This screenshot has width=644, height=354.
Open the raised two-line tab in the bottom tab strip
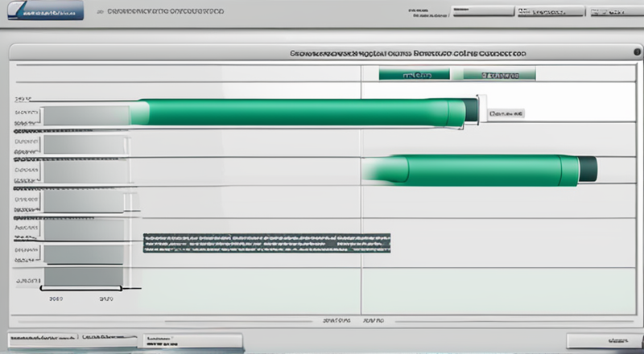click(192, 340)
